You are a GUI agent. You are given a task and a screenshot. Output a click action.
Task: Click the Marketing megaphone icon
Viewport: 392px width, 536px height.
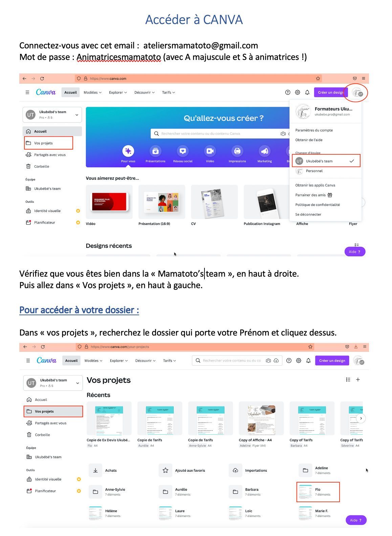(x=265, y=151)
